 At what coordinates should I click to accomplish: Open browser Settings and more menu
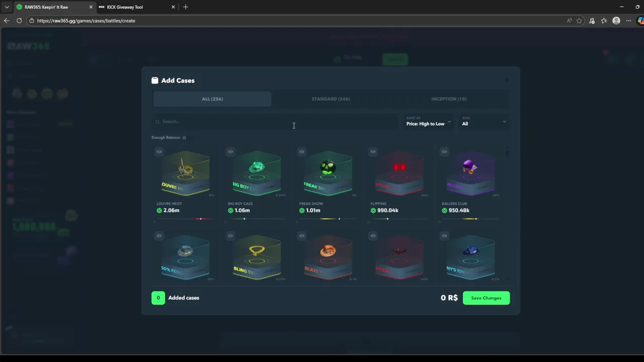pyautogui.click(x=628, y=21)
